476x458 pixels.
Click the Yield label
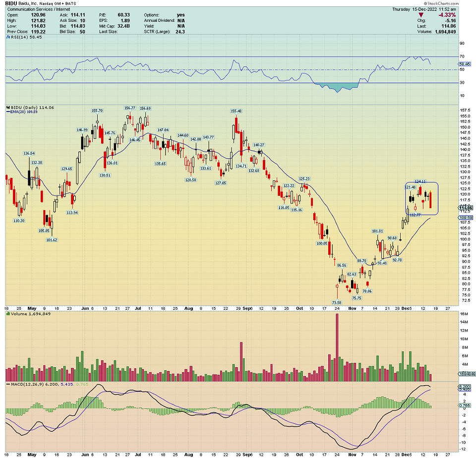(x=149, y=26)
